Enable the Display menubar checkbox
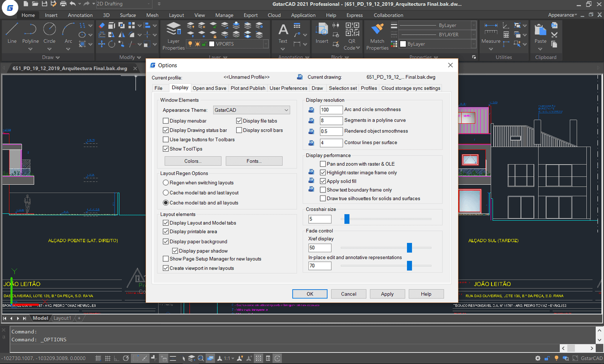The width and height of the screenshot is (604, 364). [166, 121]
